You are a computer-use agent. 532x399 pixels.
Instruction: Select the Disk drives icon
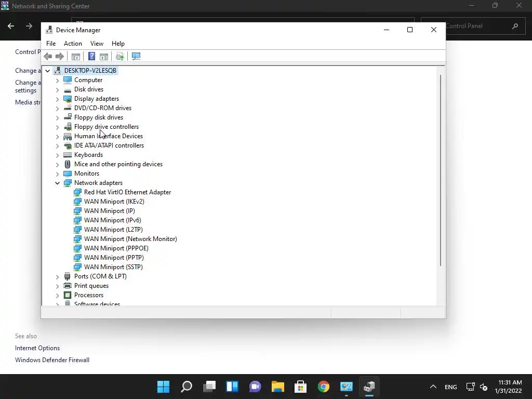pyautogui.click(x=68, y=89)
